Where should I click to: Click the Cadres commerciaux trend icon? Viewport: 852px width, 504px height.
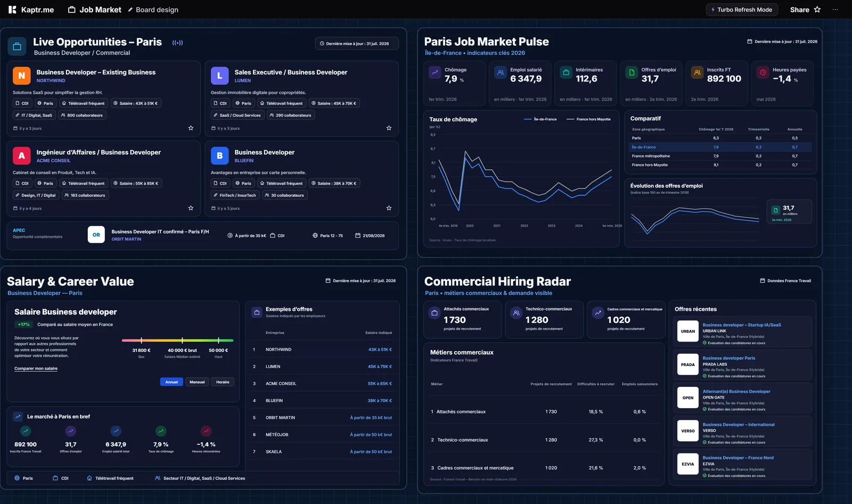pos(598,313)
